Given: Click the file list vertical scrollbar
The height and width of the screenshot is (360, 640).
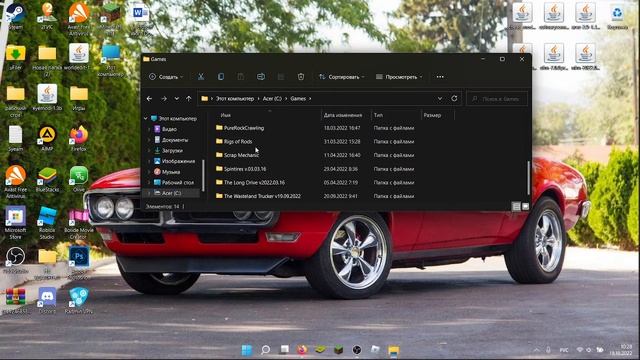Looking at the screenshot, I should tap(529, 178).
